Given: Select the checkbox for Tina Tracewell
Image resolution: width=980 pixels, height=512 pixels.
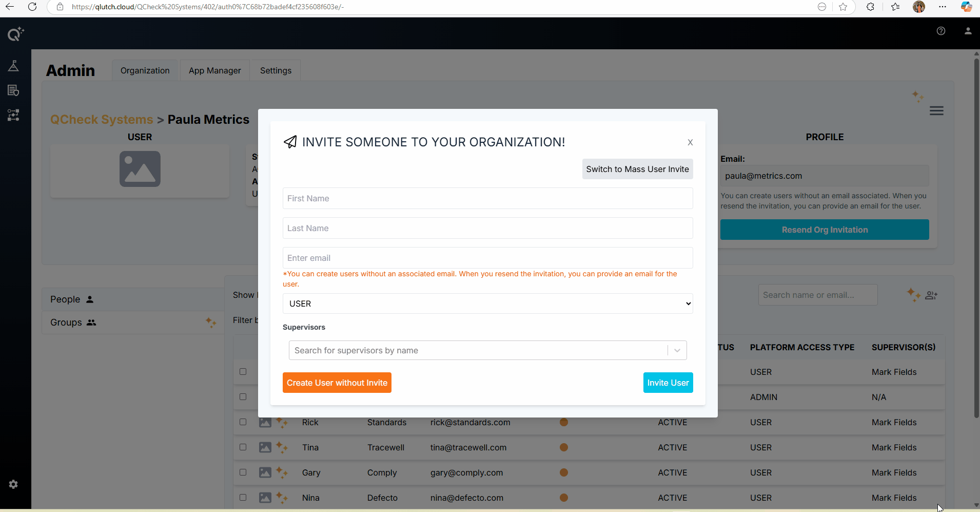Looking at the screenshot, I should click(243, 447).
